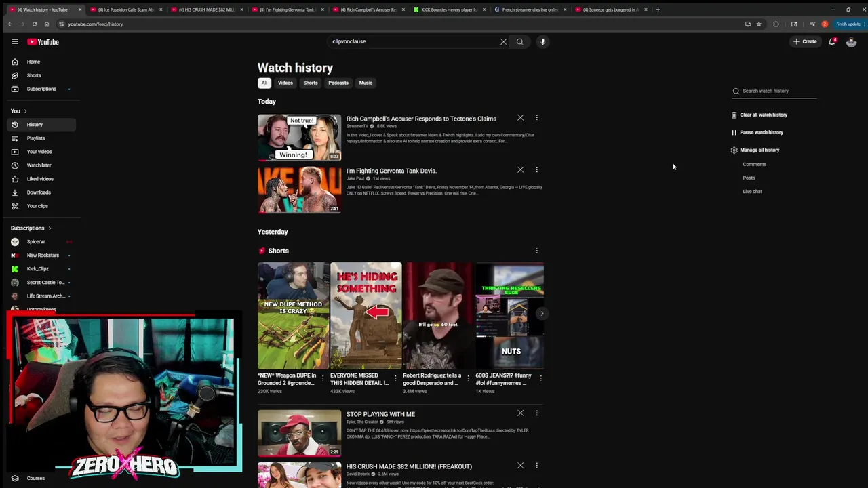This screenshot has height=488, width=868.
Task: Open the Create button menu
Action: click(x=805, y=41)
